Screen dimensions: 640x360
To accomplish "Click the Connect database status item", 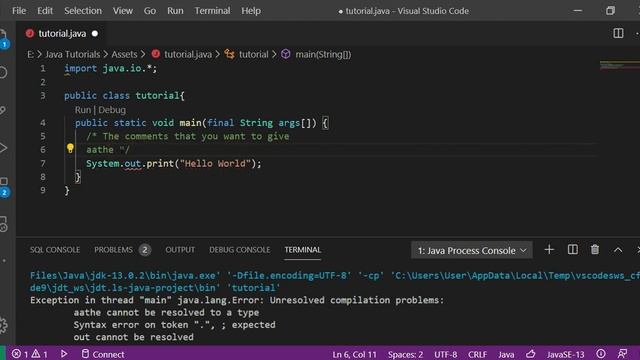I will [103, 354].
